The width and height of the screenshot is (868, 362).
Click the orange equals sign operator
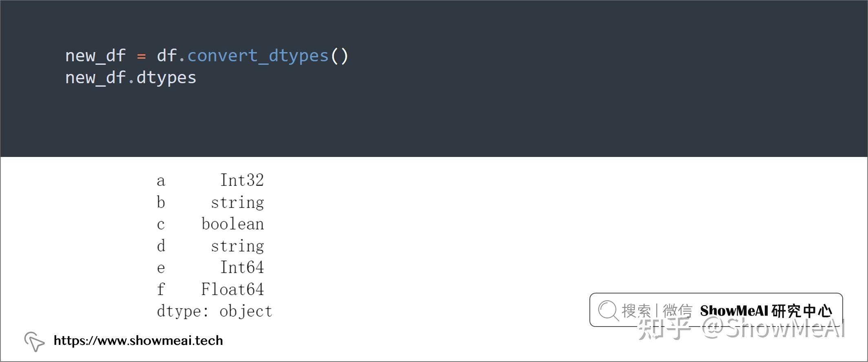tap(141, 56)
